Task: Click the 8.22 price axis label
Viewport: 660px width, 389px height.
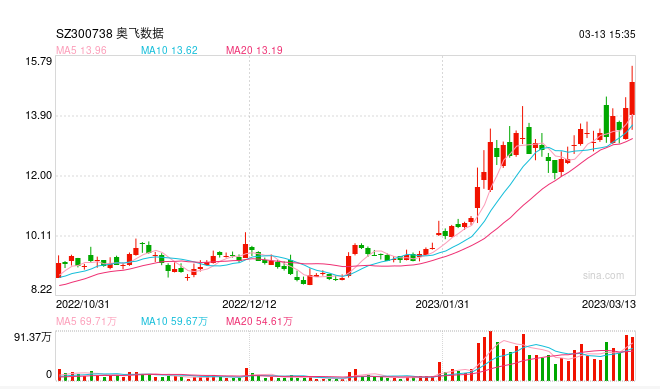Action: click(x=41, y=289)
